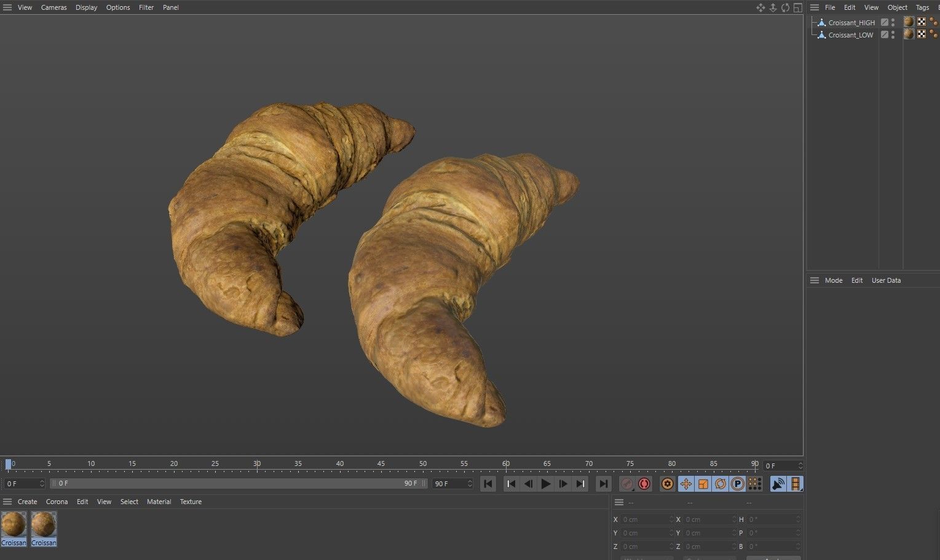Click the X position input field
The height and width of the screenshot is (560, 940).
647,519
